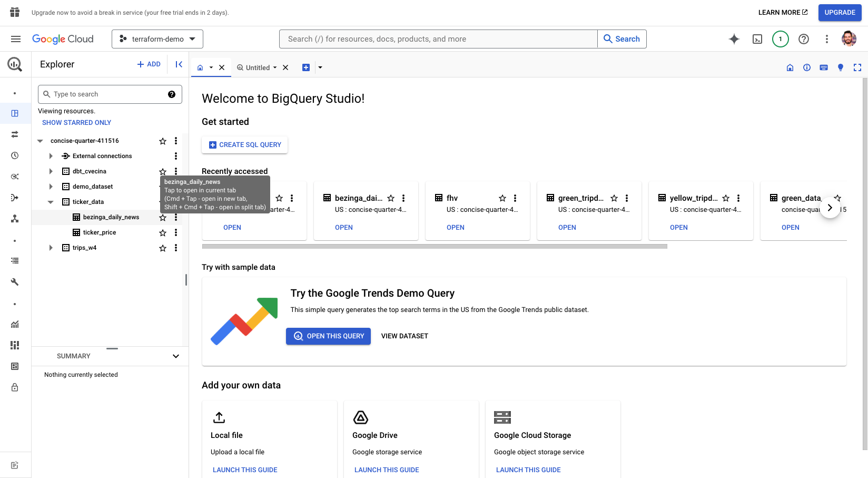Open the terraform-demo project selector dropdown
This screenshot has width=868, height=478.
[x=157, y=39]
